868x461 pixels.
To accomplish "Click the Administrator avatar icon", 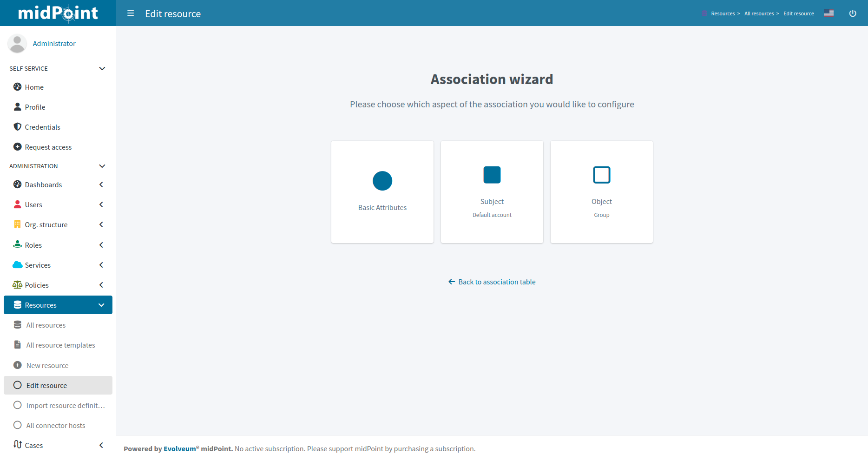I will [17, 44].
